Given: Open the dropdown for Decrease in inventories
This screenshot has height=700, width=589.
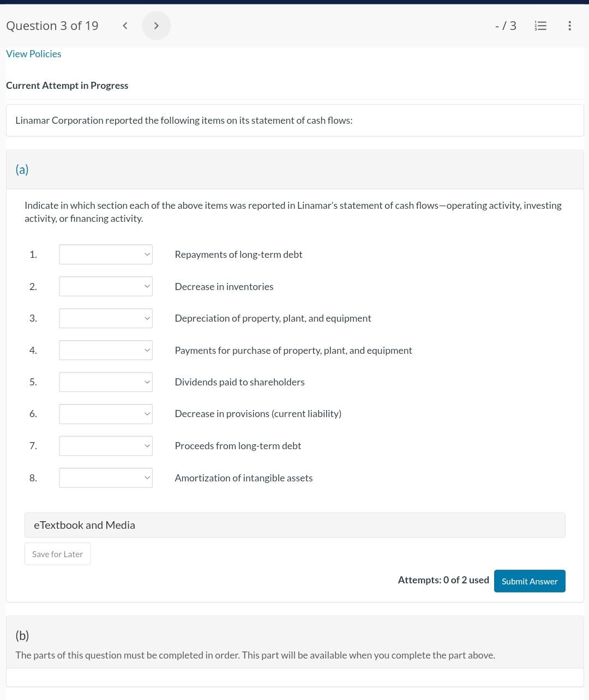Looking at the screenshot, I should (105, 286).
